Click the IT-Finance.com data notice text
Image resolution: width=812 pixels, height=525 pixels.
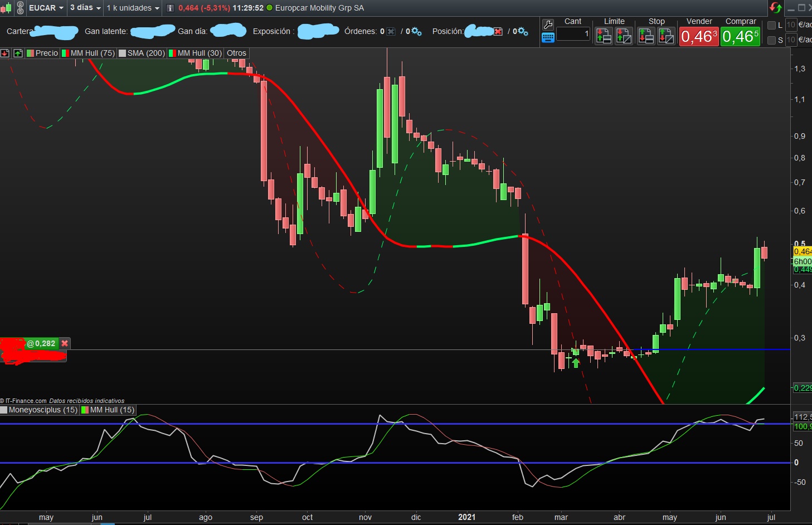[x=62, y=401]
